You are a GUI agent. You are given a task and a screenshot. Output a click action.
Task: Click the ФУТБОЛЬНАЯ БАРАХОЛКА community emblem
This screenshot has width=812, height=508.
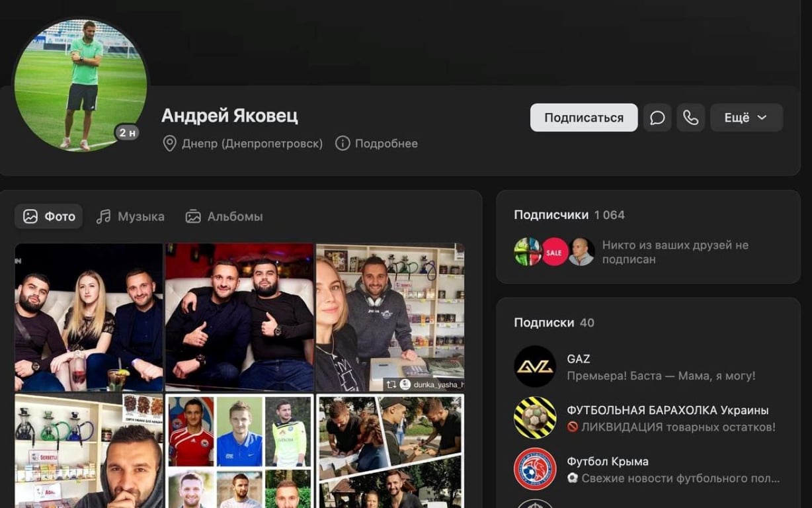tap(536, 417)
